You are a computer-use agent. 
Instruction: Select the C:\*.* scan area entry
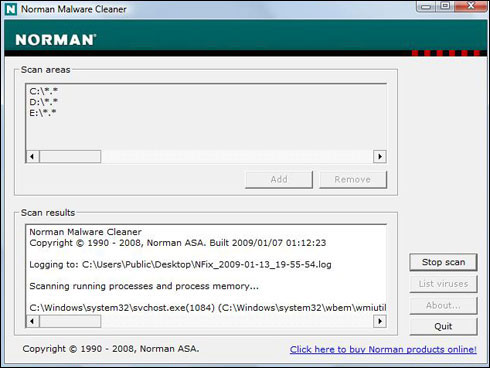pos(44,91)
